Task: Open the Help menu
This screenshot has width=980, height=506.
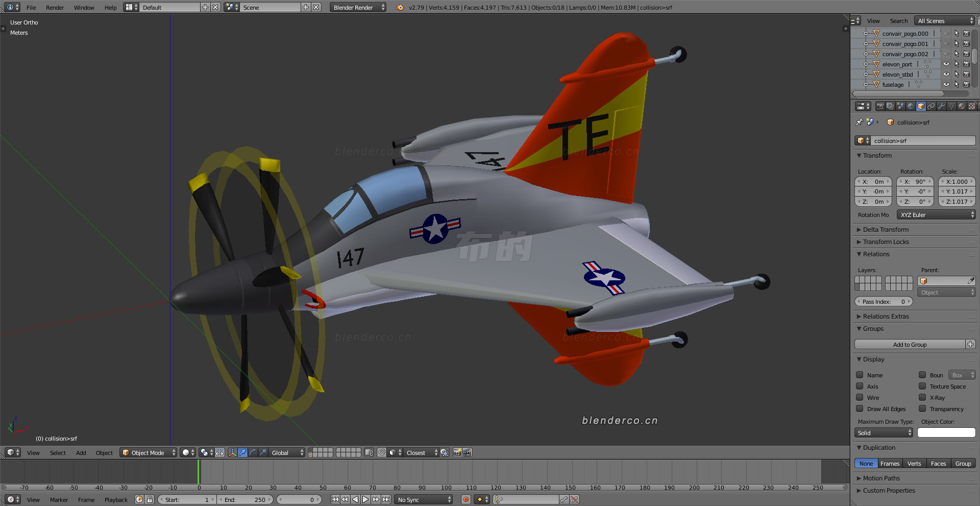Action: coord(110,8)
